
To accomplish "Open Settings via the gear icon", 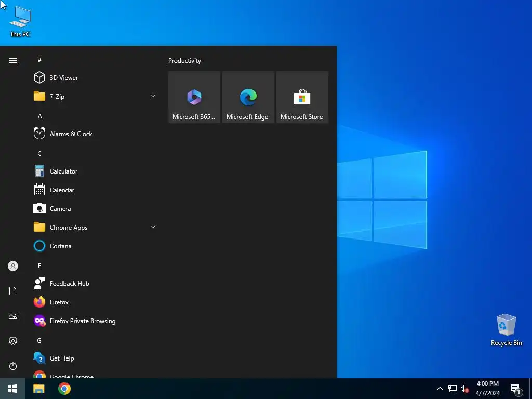I will 13,341.
